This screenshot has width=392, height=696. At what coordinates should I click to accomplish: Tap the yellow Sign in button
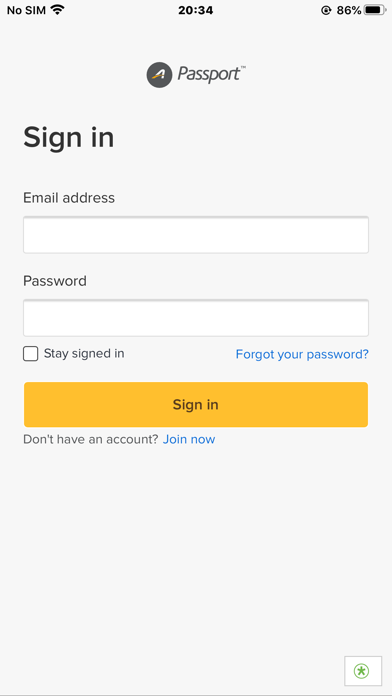click(x=196, y=404)
